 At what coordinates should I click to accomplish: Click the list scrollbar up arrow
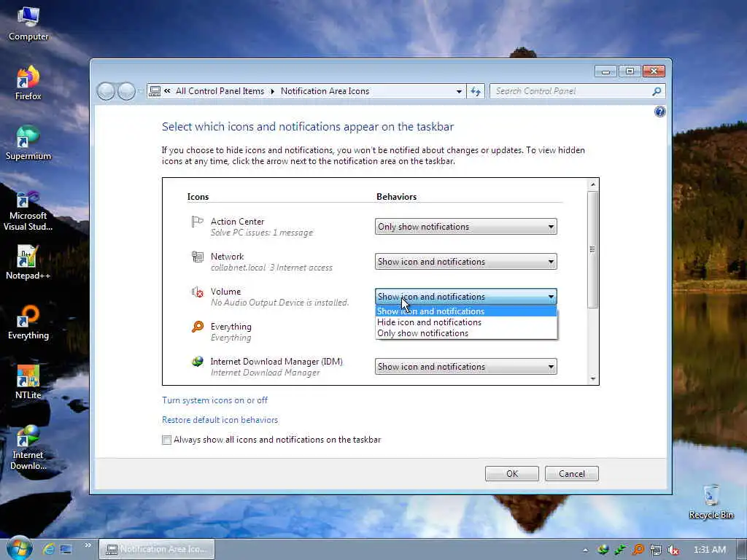pyautogui.click(x=592, y=184)
